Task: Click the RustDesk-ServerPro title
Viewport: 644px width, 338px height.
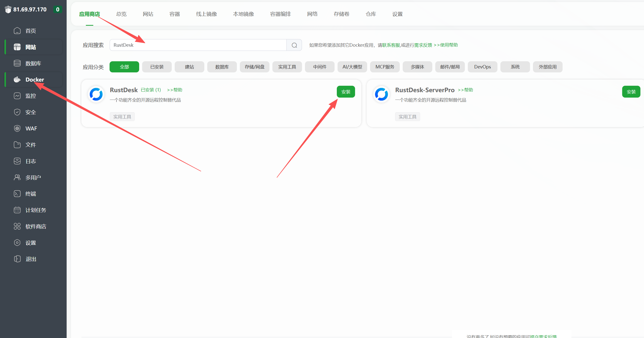Action: 425,90
